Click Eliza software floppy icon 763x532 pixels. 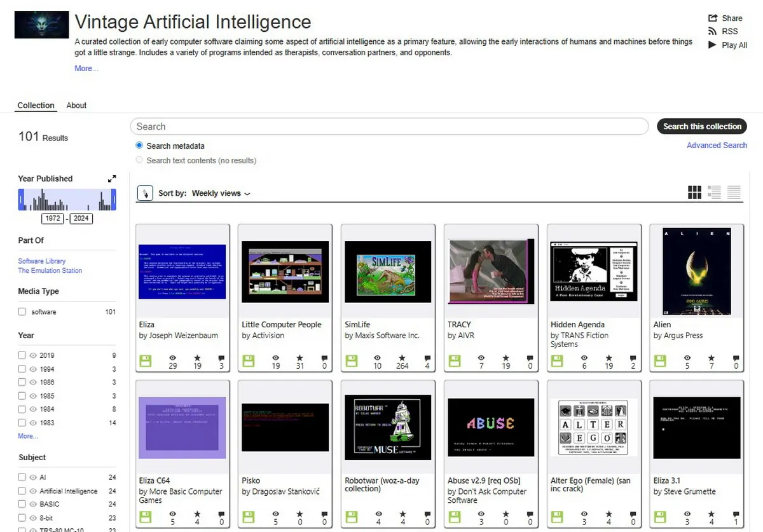click(144, 361)
